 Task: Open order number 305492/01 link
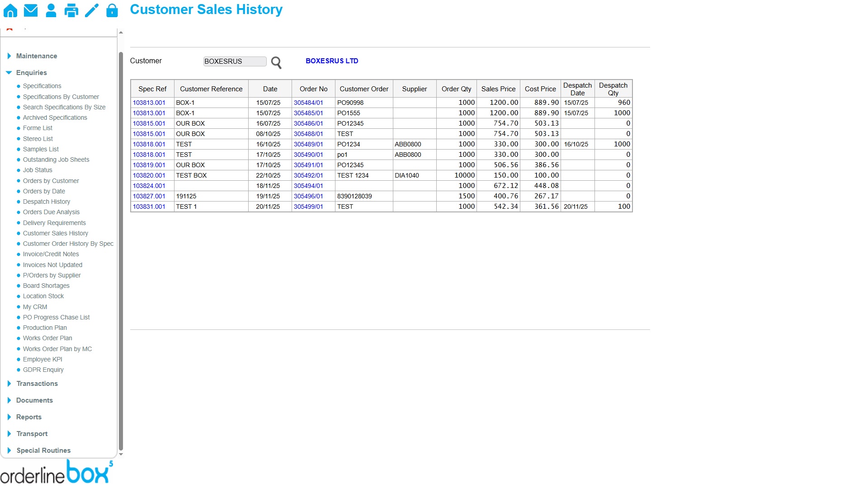point(308,175)
